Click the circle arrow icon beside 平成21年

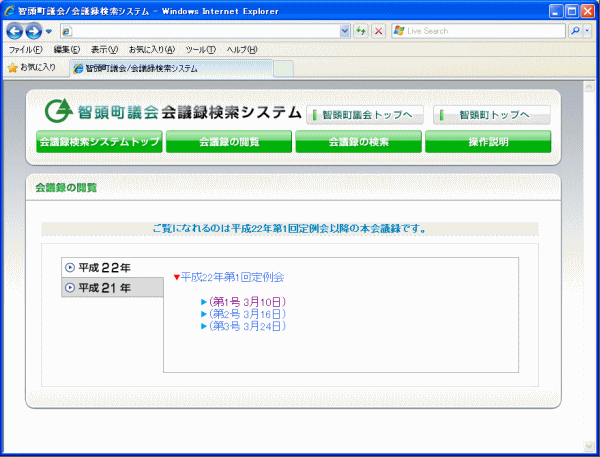click(70, 287)
